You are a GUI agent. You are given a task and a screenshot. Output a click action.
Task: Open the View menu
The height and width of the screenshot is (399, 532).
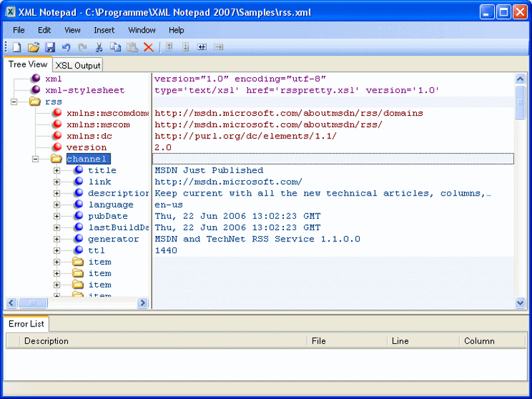(x=72, y=30)
